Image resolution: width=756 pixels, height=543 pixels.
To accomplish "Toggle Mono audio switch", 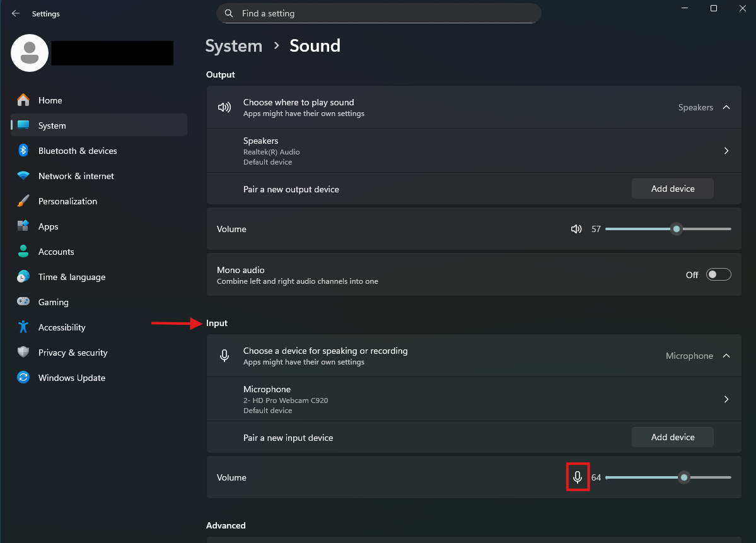I will 718,274.
